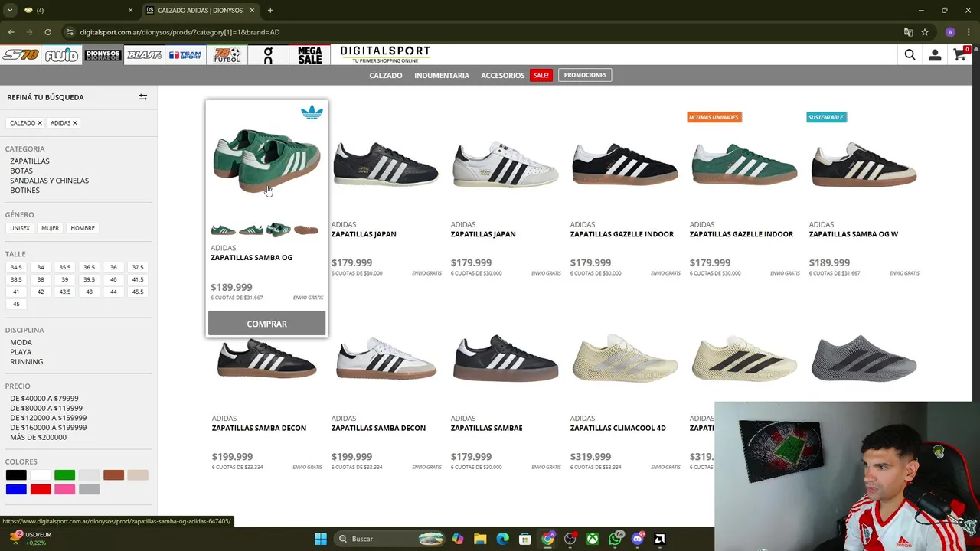980x551 pixels.
Task: Filter discipline by RUNNING
Action: (x=27, y=362)
